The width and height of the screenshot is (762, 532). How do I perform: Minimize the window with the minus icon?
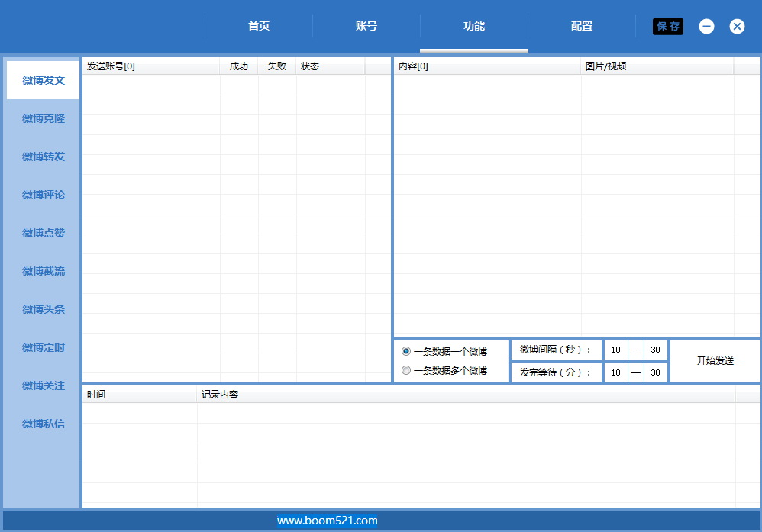coord(706,26)
